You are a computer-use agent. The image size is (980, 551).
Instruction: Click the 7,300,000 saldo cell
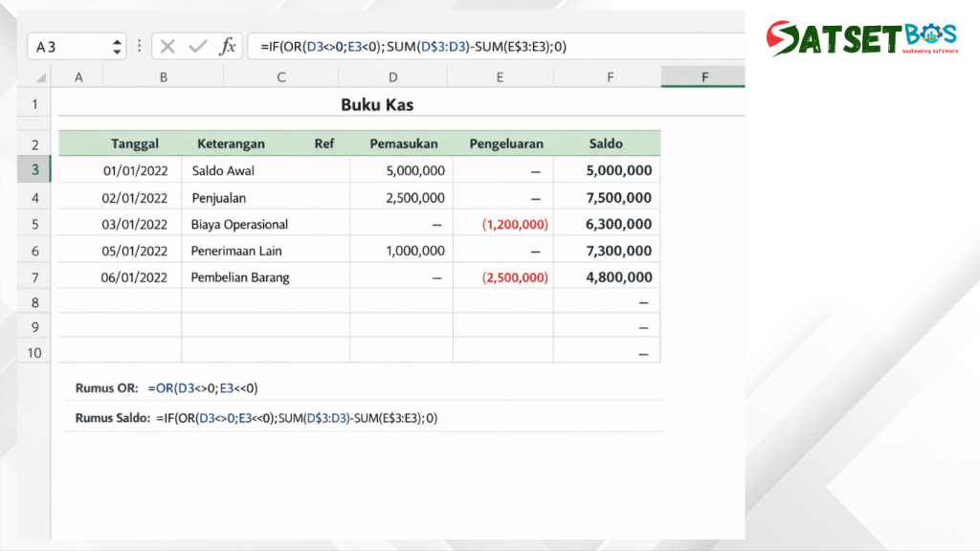tap(619, 251)
